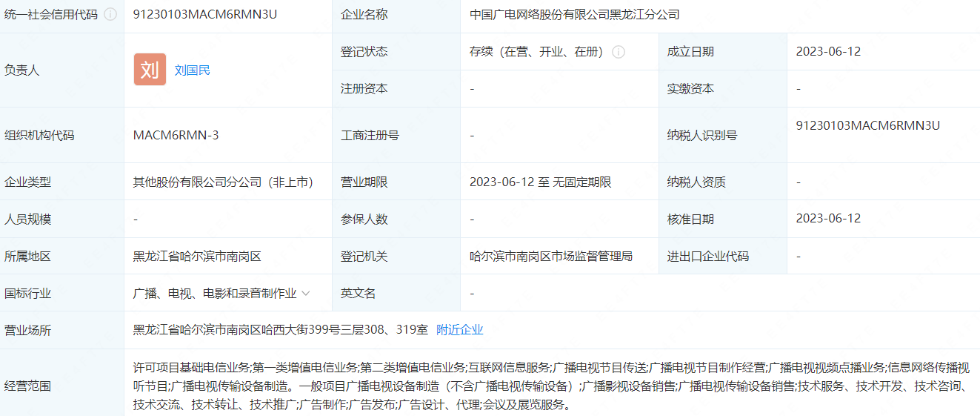Click the 英文名 label
Screen dimensions: 980x416
coord(358,294)
